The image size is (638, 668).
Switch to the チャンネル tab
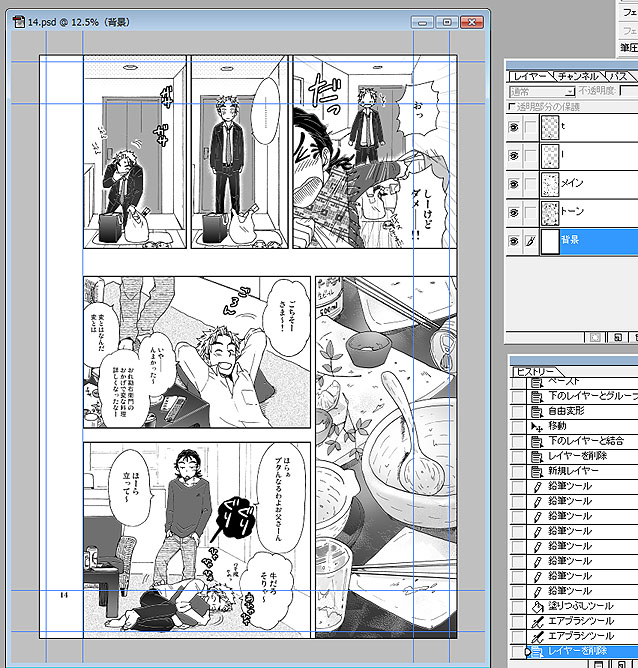(578, 76)
